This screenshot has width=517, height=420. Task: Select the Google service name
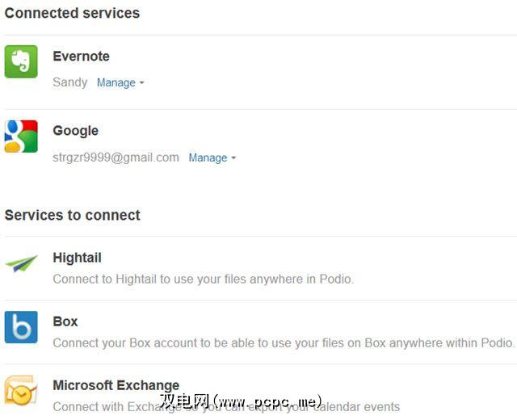(x=75, y=131)
